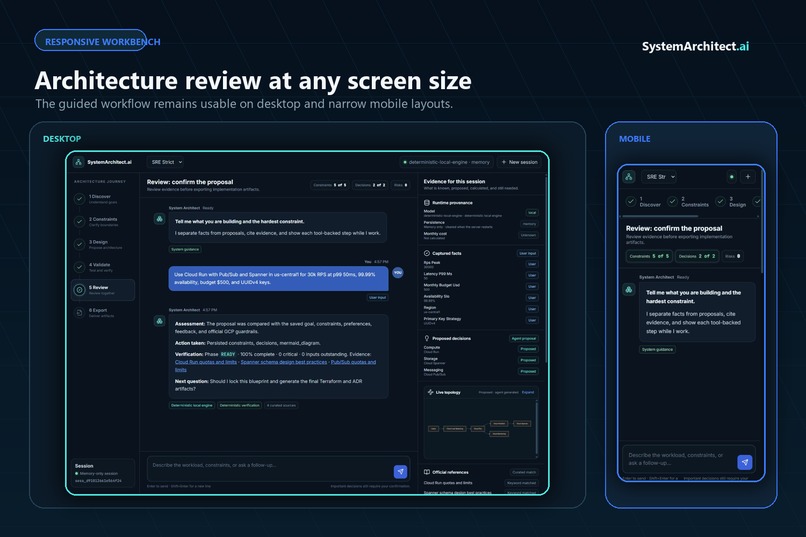Screen dimensions: 806x537
Task: Click the Proposed badge on Storage row
Action: tap(528, 360)
